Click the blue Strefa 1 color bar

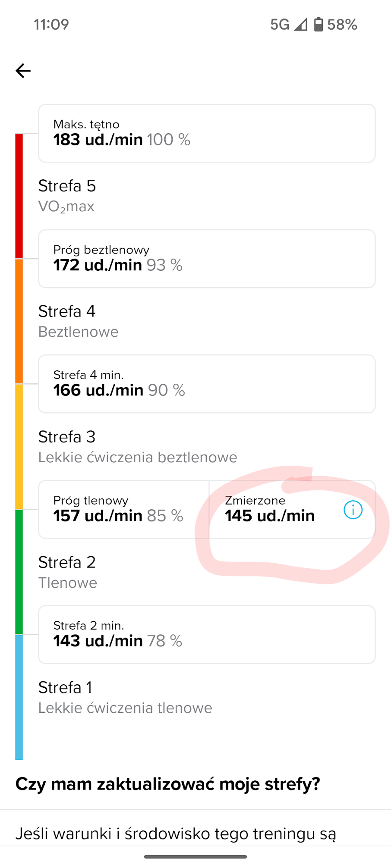pyautogui.click(x=19, y=697)
